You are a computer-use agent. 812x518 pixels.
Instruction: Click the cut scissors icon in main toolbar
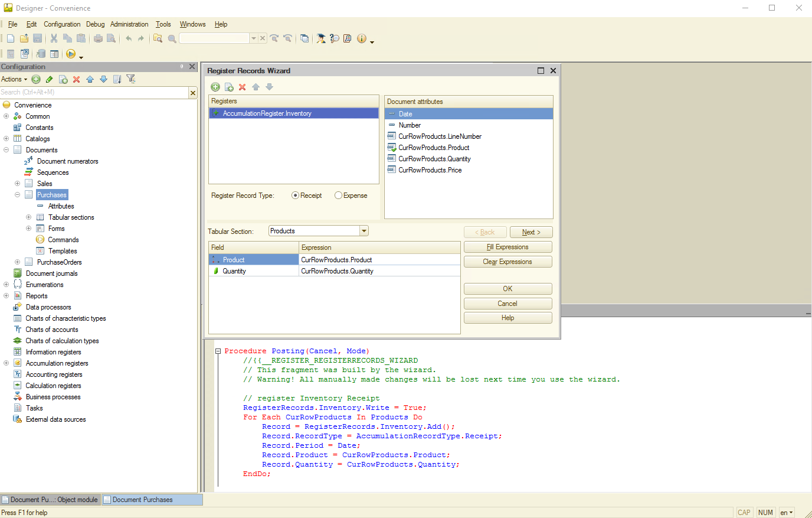(x=54, y=38)
